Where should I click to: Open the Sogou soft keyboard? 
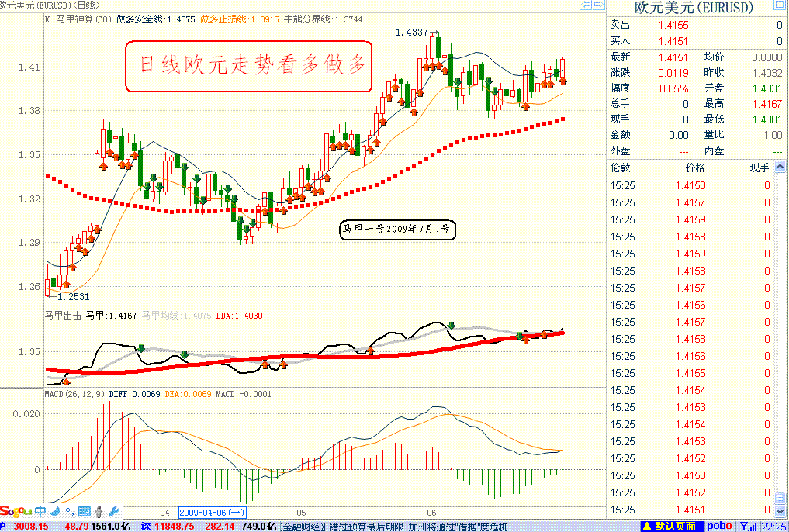(84, 512)
